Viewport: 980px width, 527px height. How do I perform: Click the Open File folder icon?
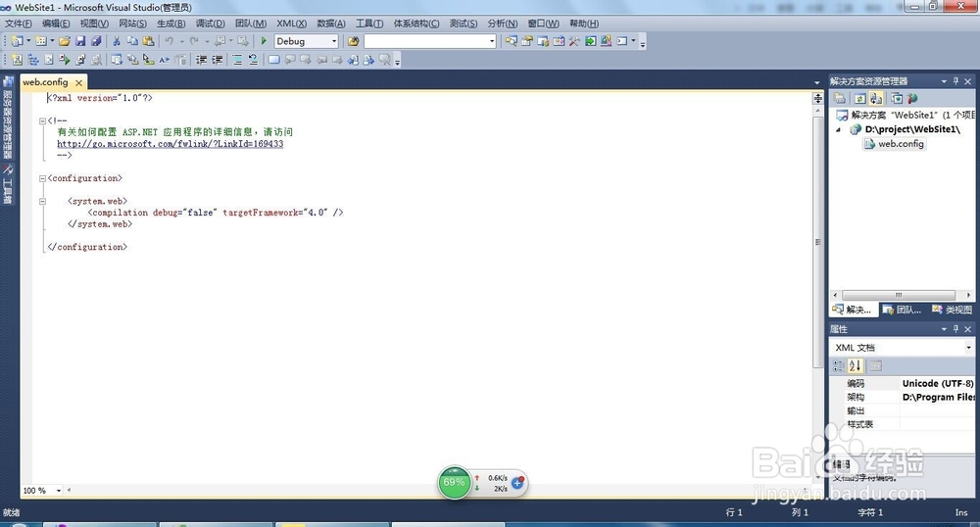coord(65,41)
